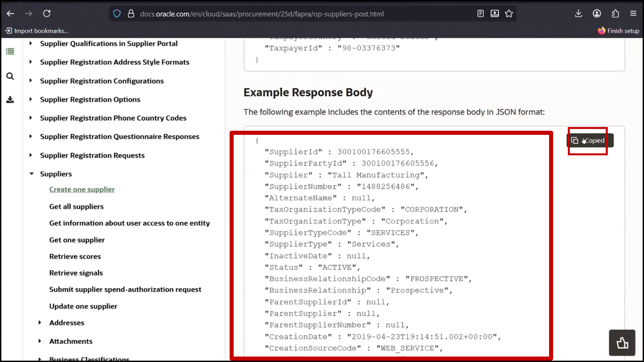Screen dimensions: 644x362
Task: Expand Supplier Registration Address Style Formats arrow
Action: pyautogui.click(x=31, y=62)
